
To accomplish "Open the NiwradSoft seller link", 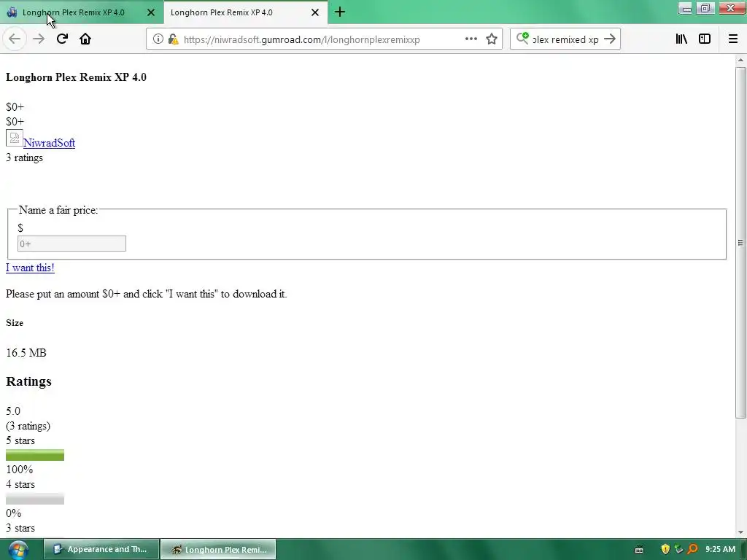I will click(49, 143).
